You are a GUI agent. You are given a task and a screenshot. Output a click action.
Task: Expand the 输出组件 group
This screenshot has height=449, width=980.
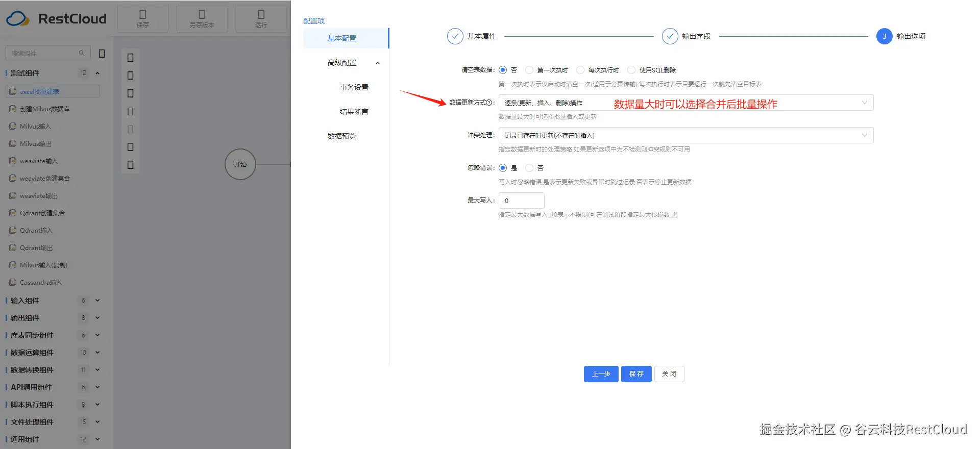(x=97, y=318)
